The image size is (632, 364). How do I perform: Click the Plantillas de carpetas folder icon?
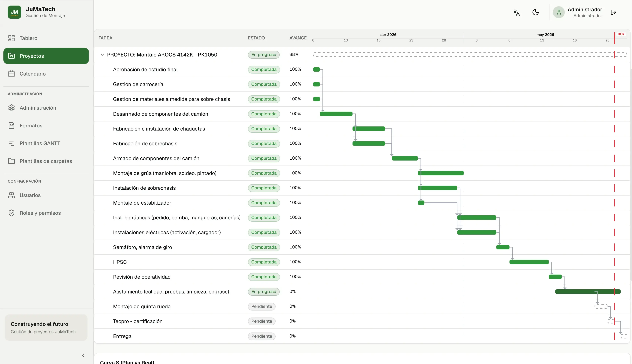point(11,161)
